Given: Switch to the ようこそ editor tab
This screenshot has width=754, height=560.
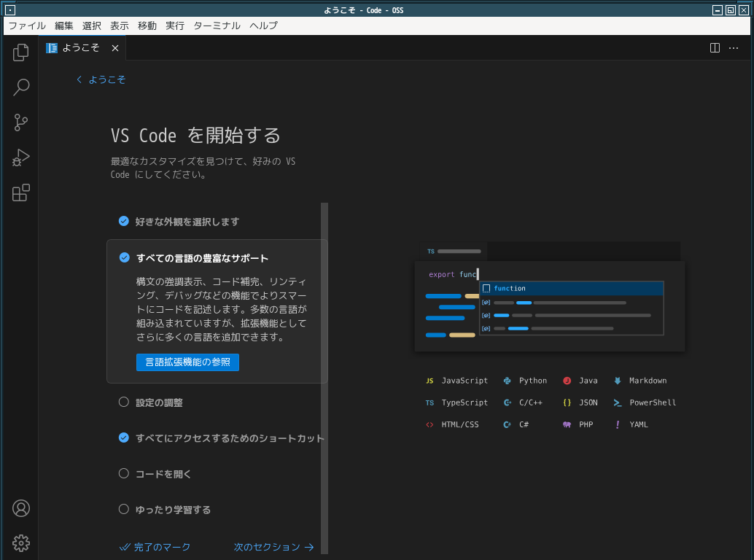Looking at the screenshot, I should click(x=82, y=47).
